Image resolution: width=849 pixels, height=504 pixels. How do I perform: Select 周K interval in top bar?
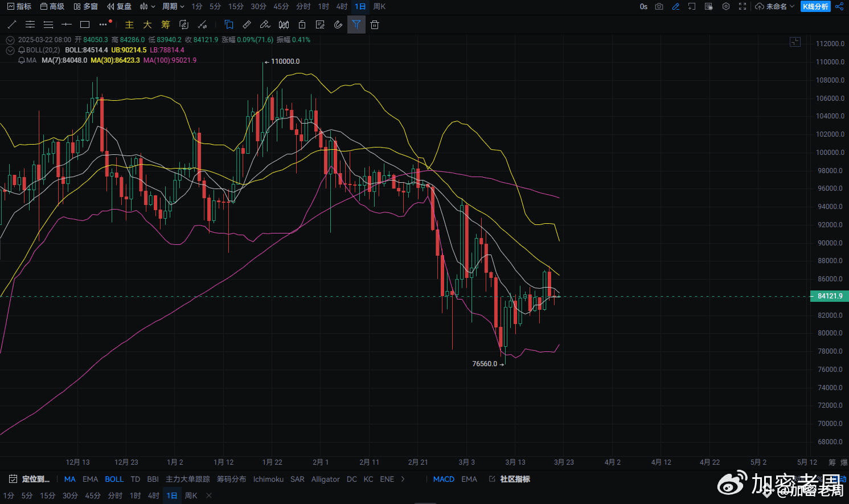pyautogui.click(x=379, y=6)
